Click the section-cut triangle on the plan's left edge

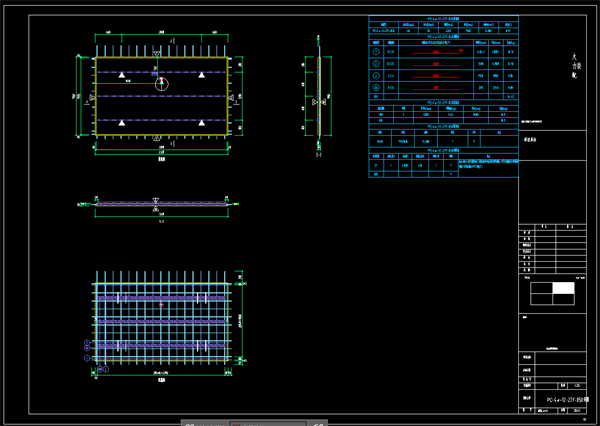click(x=92, y=97)
